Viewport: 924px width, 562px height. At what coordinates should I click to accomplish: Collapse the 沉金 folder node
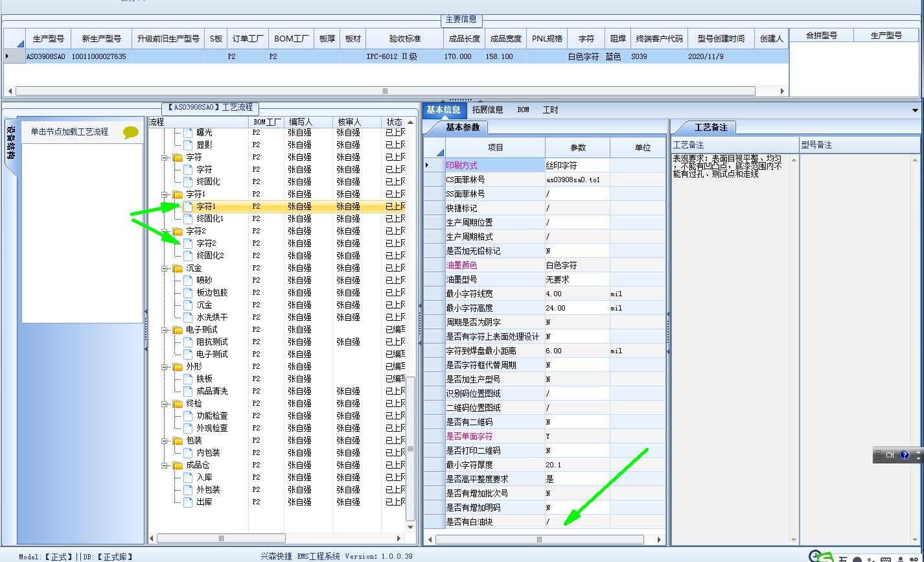[x=165, y=268]
